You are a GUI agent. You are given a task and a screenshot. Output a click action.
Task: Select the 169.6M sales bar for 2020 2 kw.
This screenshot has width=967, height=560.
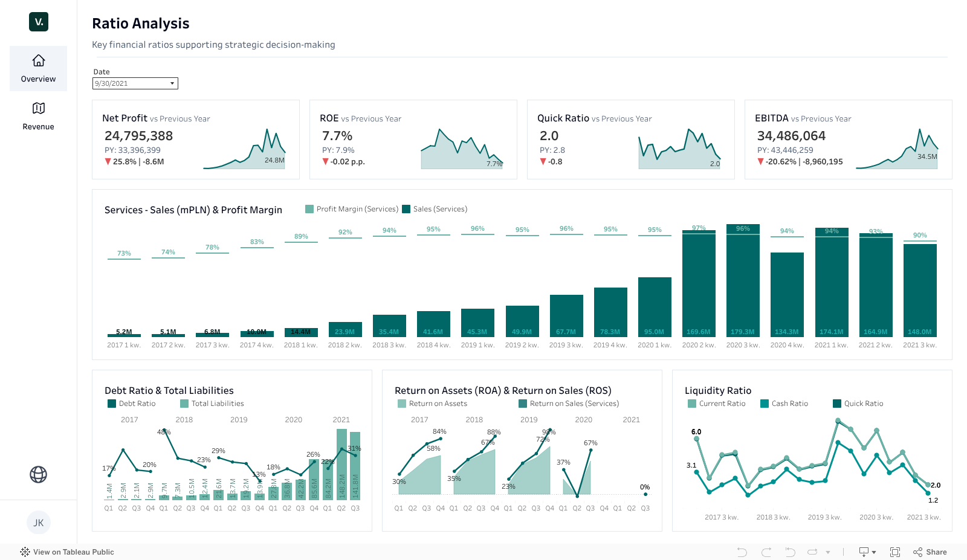699,284
